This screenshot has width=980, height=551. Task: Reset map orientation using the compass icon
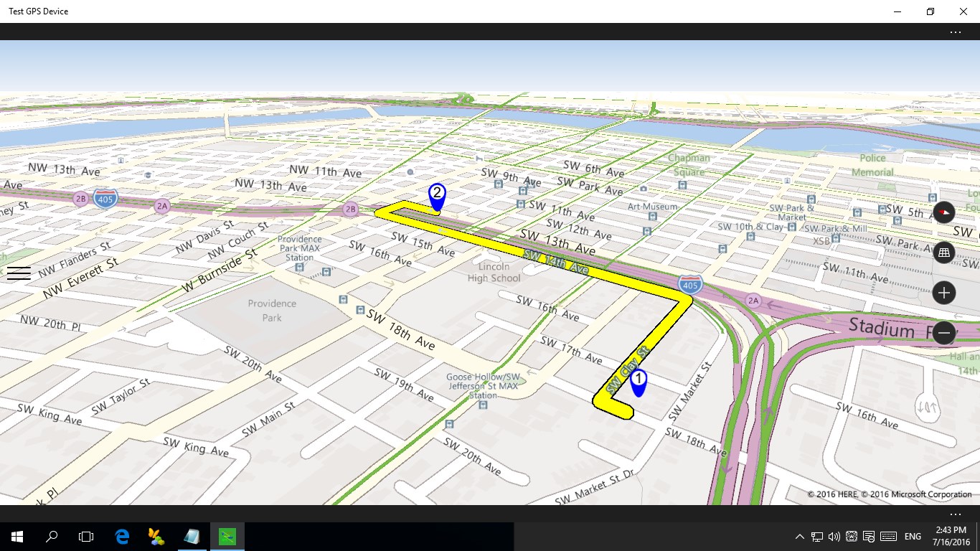coord(943,212)
